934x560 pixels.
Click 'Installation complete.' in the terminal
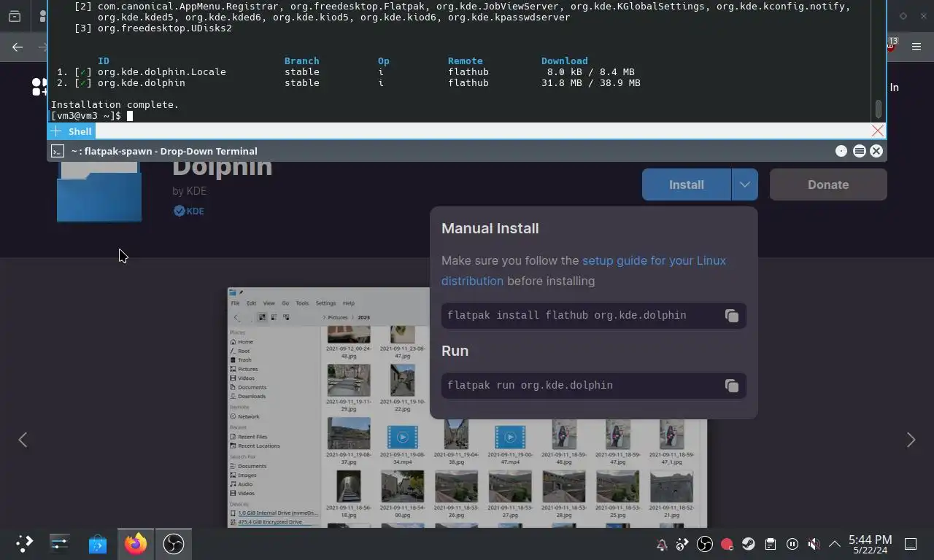[115, 105]
